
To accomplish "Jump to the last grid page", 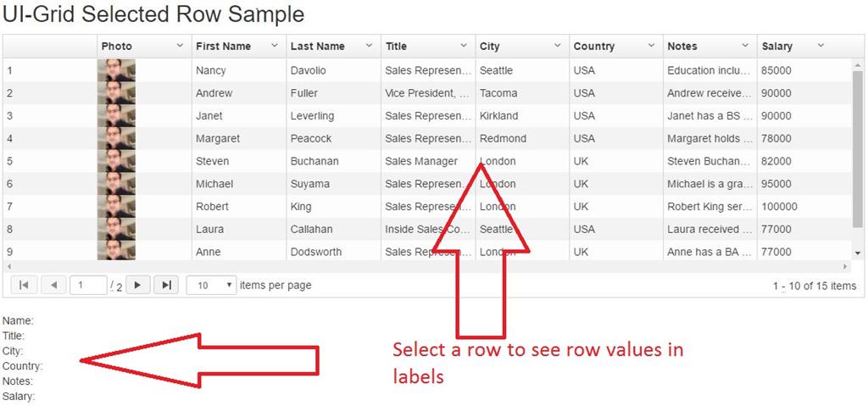I will click(167, 286).
